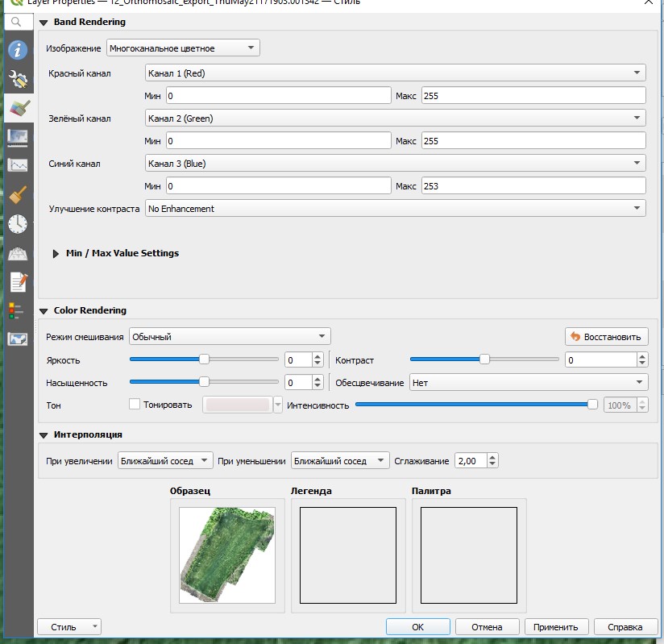Open the Pyramids tab icon
The width and height of the screenshot is (664, 644).
tap(17, 253)
